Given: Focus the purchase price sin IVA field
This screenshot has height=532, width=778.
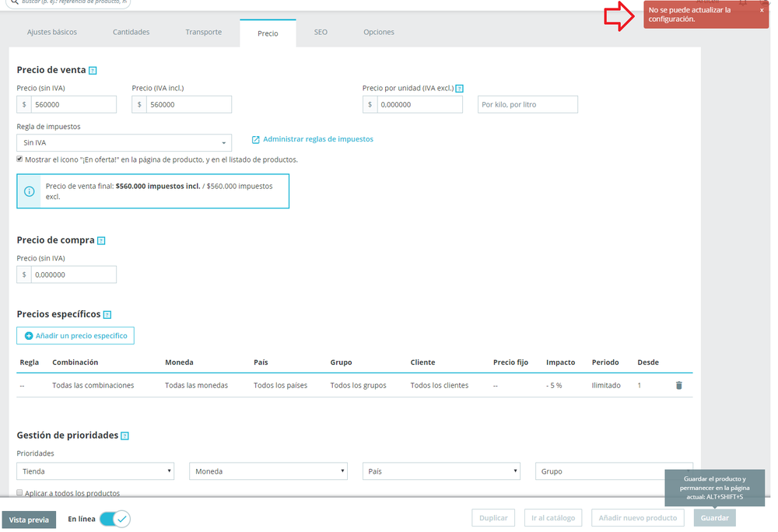Looking at the screenshot, I should (73, 275).
